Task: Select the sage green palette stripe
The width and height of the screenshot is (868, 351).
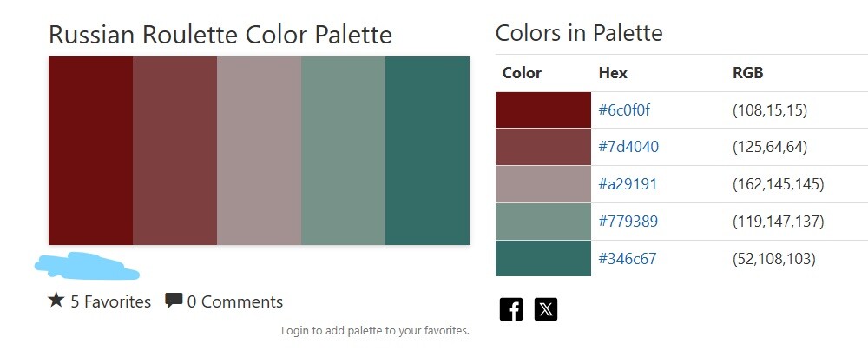Action: click(343, 150)
